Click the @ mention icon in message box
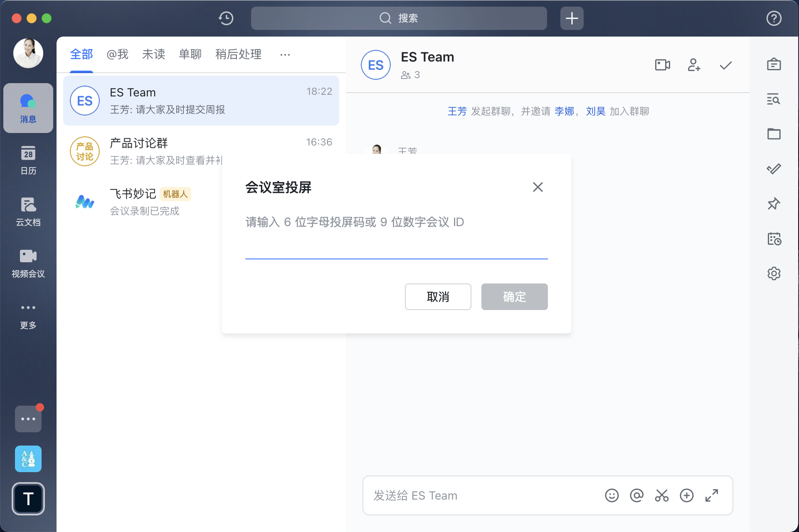799x532 pixels. click(x=636, y=495)
